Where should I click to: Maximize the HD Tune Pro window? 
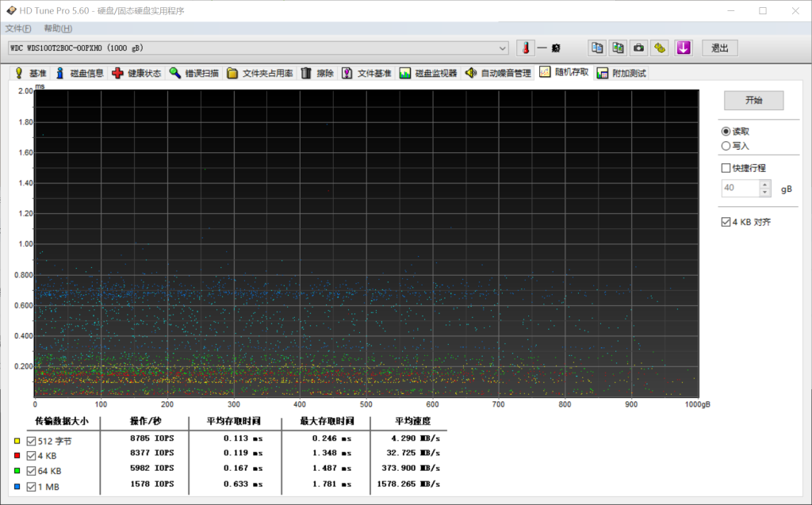(x=763, y=10)
